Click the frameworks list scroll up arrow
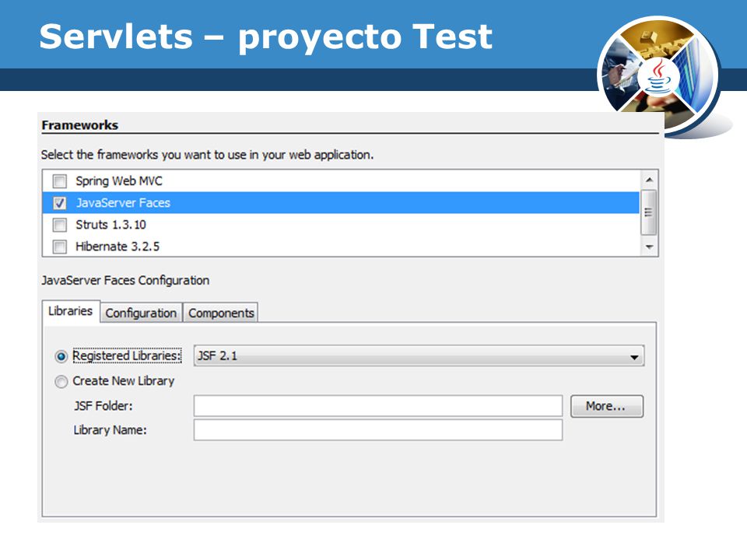Viewport: 747px width, 560px height. pyautogui.click(x=649, y=180)
